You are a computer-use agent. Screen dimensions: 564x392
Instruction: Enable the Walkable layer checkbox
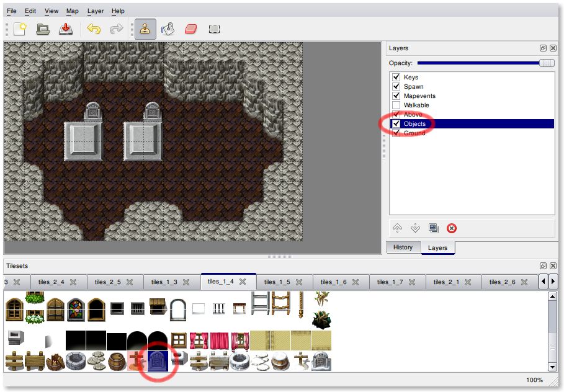click(x=396, y=105)
